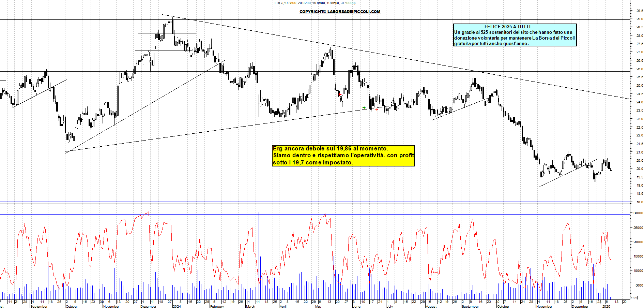Image resolution: width=644 pixels, height=308 pixels.
Task: Click the May label on time axis
Action: click(318, 306)
